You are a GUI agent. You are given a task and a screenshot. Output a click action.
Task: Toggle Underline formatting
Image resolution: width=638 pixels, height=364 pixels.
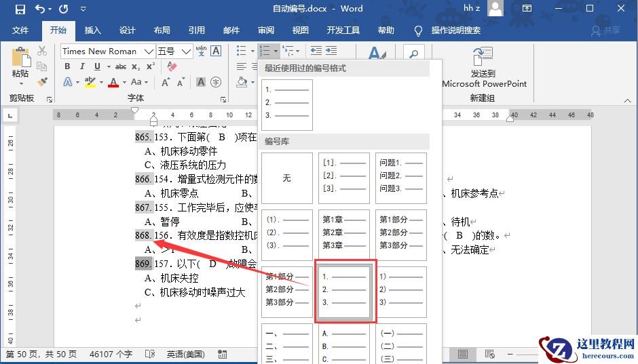click(97, 66)
